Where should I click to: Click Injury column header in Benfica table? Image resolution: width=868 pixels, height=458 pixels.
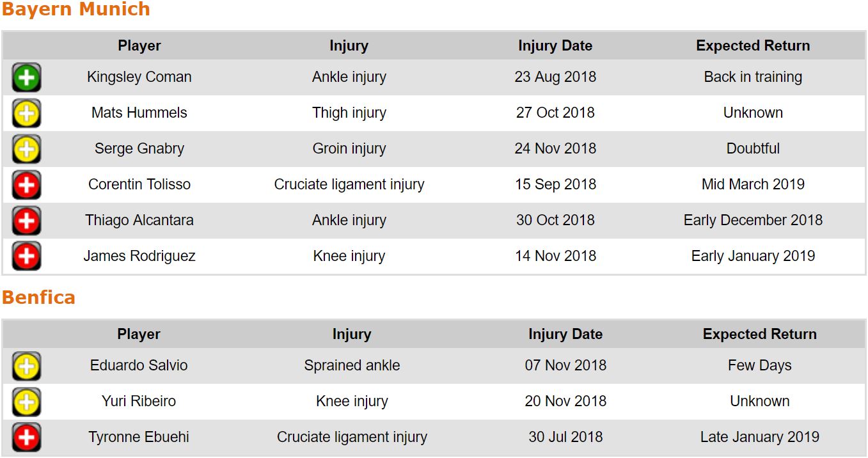[351, 335]
